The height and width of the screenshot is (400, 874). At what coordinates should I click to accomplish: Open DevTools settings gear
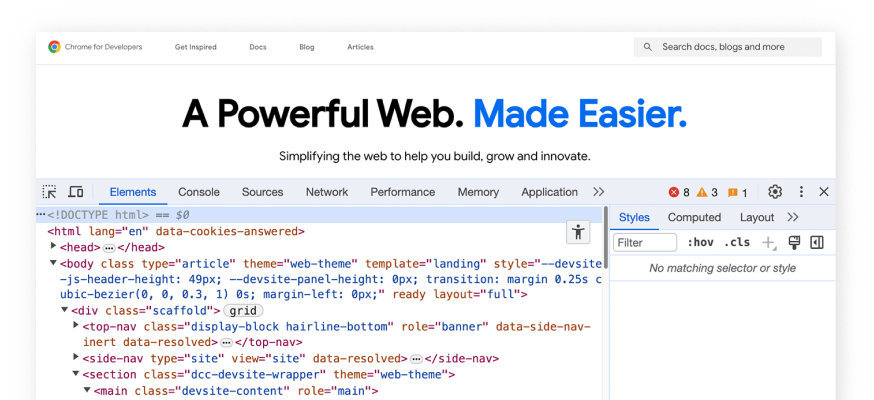(x=775, y=192)
